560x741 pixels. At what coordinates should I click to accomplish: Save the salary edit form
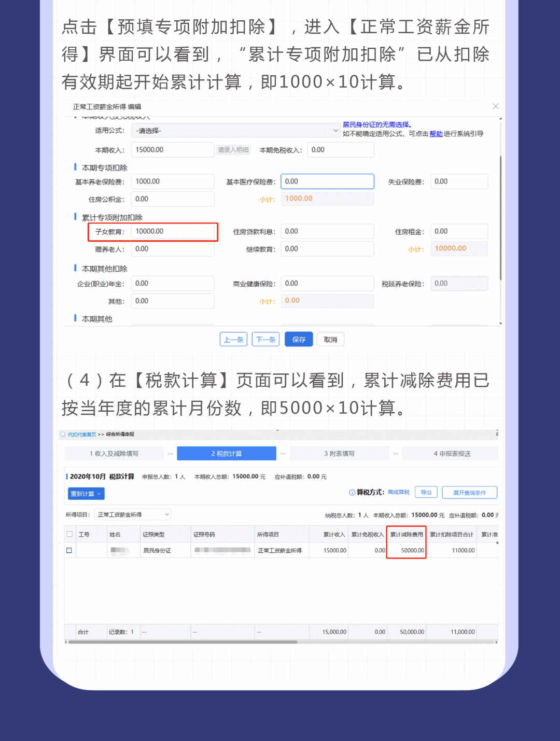pyautogui.click(x=299, y=340)
